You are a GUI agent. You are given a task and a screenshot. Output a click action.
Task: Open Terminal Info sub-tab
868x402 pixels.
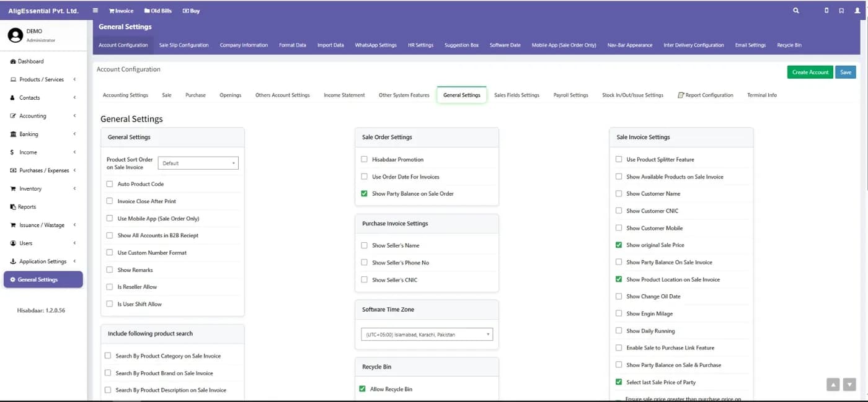pos(762,95)
